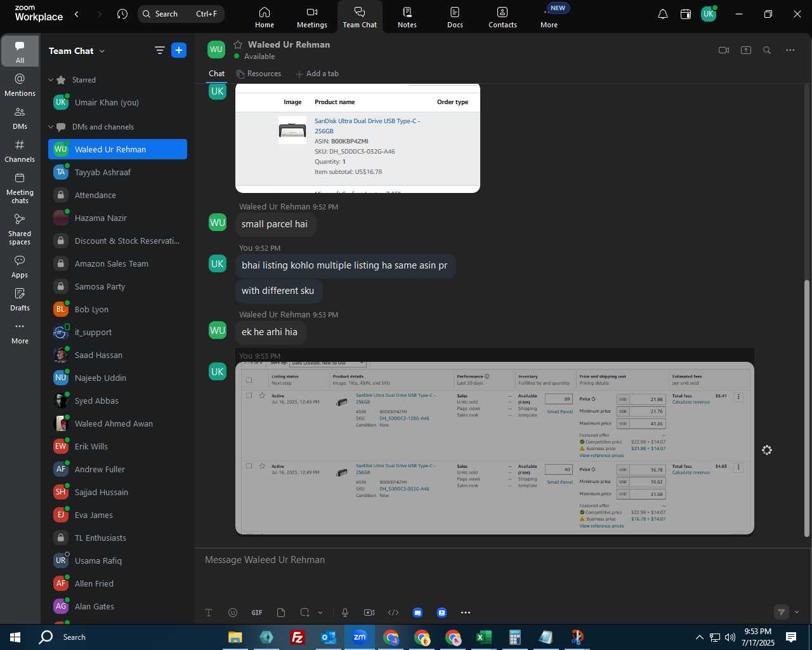The width and height of the screenshot is (812, 650).
Task: Open Meeting chats in sidebar
Action: (20, 188)
